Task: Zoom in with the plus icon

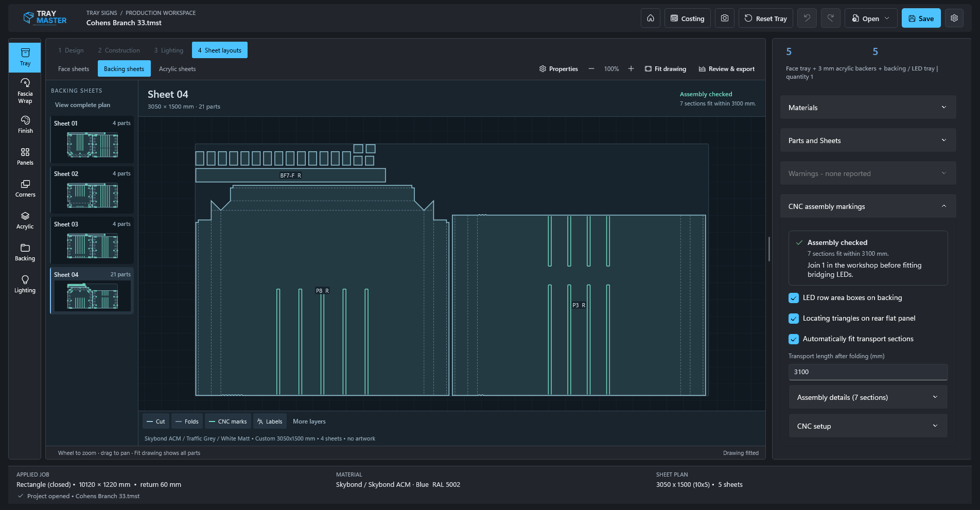Action: click(631, 68)
